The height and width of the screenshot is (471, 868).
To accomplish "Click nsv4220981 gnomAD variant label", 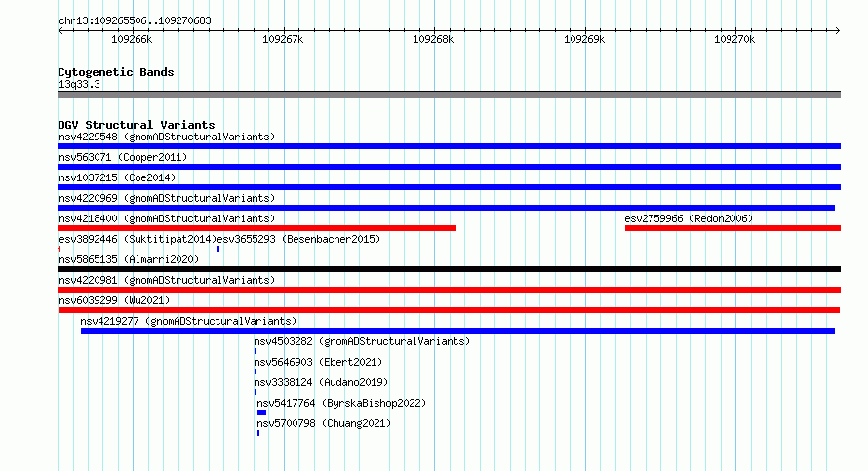I will click(x=167, y=280).
